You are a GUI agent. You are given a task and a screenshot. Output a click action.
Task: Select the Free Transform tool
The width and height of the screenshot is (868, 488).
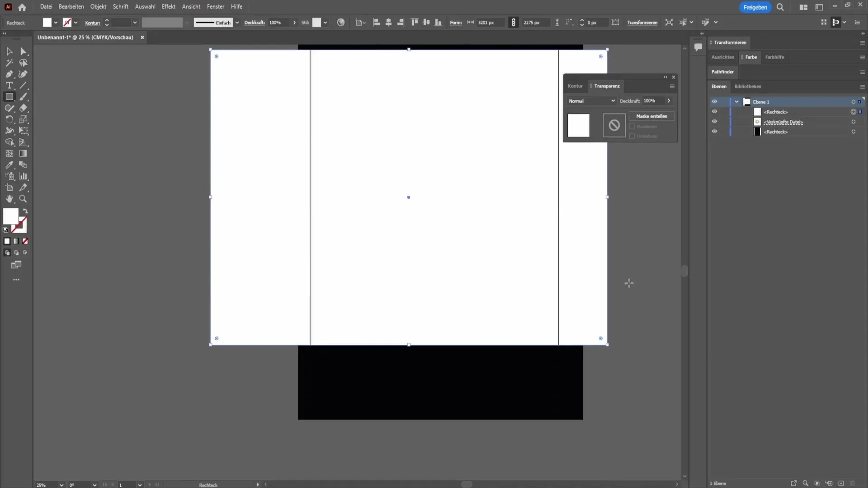[x=24, y=131]
